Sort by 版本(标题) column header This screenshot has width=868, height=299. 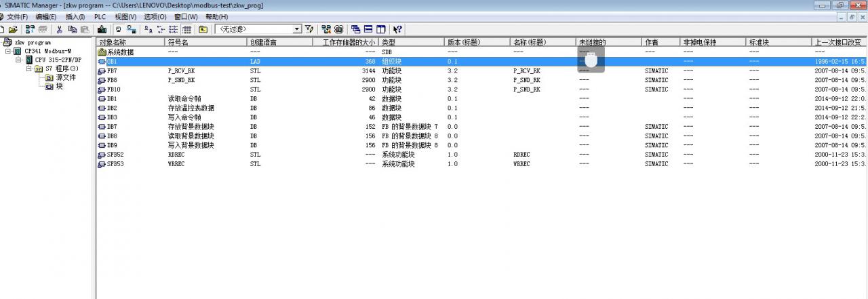[x=477, y=42]
